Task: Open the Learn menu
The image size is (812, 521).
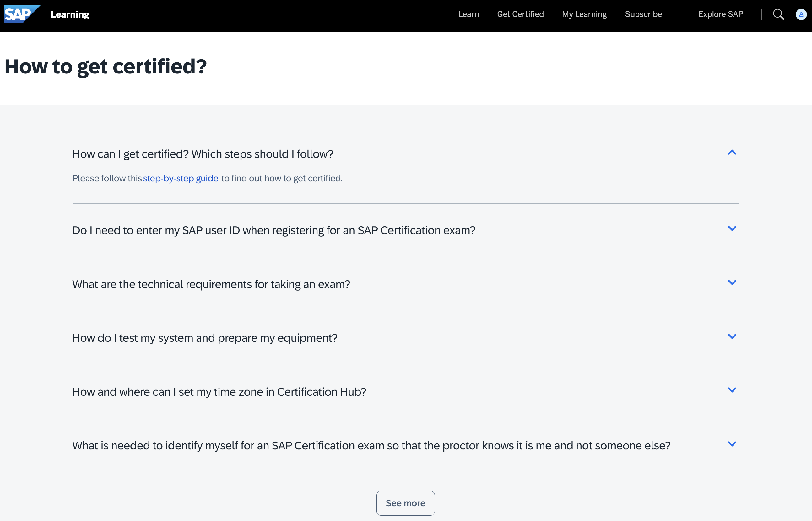Action: click(468, 14)
